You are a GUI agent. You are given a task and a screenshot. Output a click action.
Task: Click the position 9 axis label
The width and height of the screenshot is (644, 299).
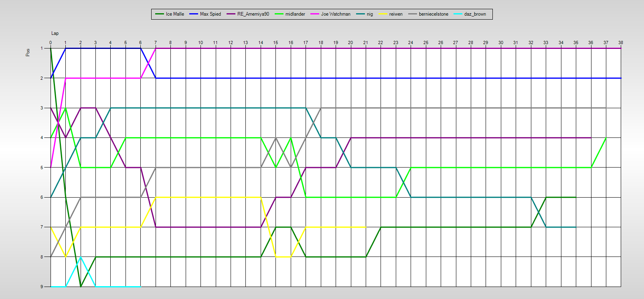(42, 287)
